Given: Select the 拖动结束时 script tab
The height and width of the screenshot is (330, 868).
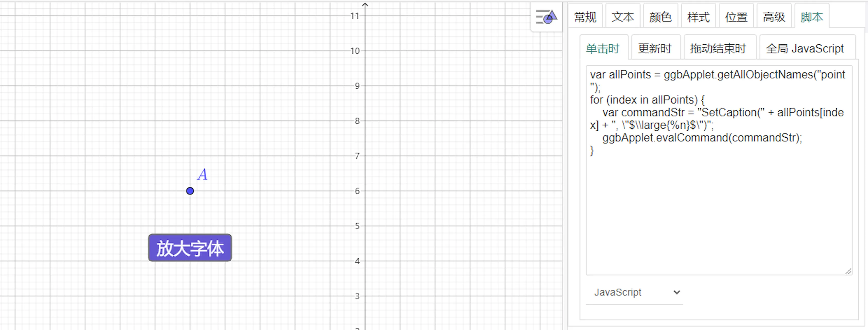Looking at the screenshot, I should 718,48.
